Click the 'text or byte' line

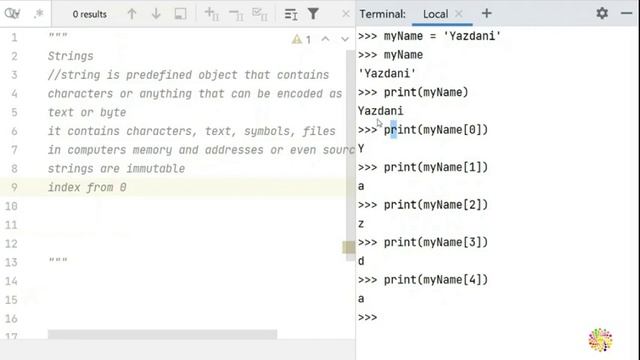(x=87, y=112)
